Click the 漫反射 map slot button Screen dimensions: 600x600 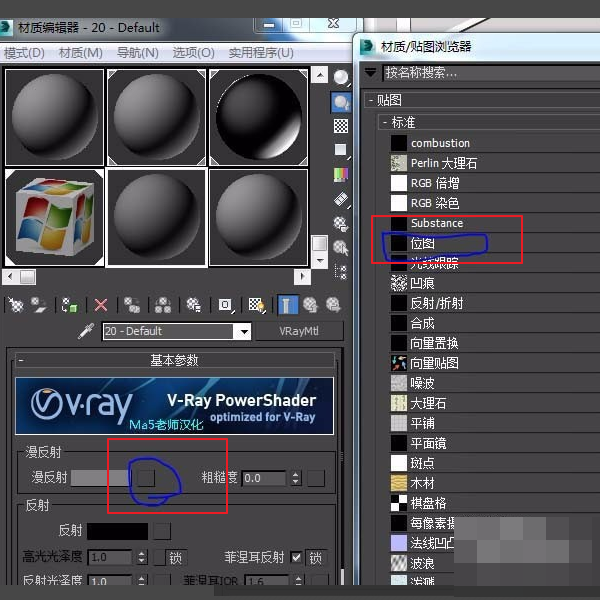(x=146, y=478)
